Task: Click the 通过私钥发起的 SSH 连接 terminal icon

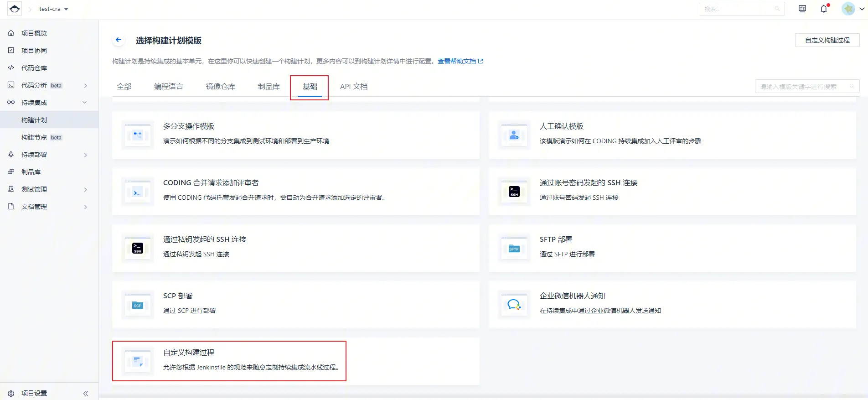Action: [x=138, y=249]
